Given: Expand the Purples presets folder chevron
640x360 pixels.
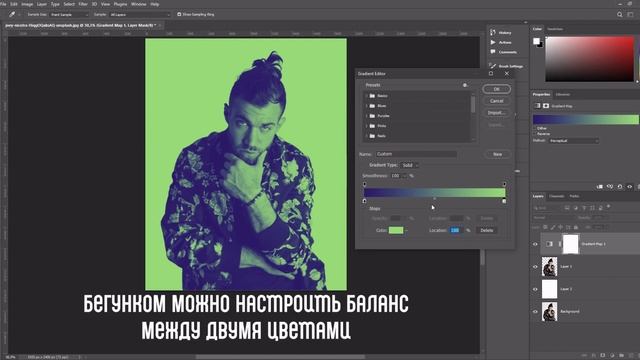Looking at the screenshot, I should [366, 116].
